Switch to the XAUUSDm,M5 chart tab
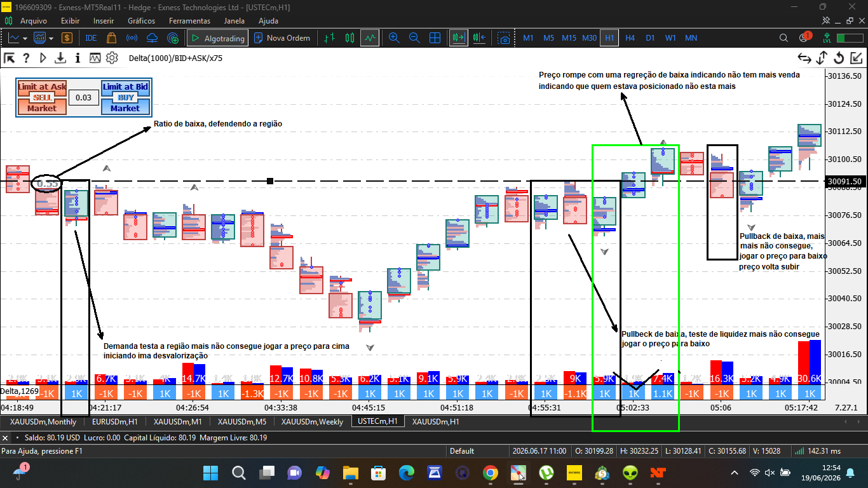 pos(243,421)
